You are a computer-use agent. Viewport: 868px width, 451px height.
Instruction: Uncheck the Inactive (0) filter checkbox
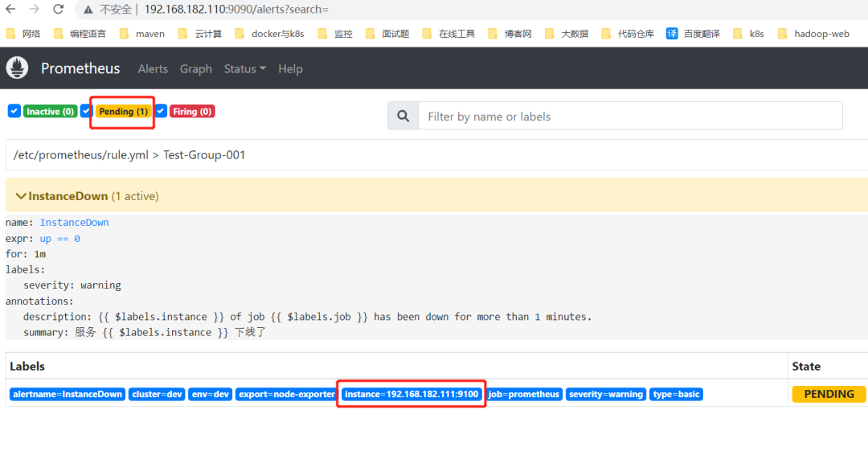click(14, 111)
